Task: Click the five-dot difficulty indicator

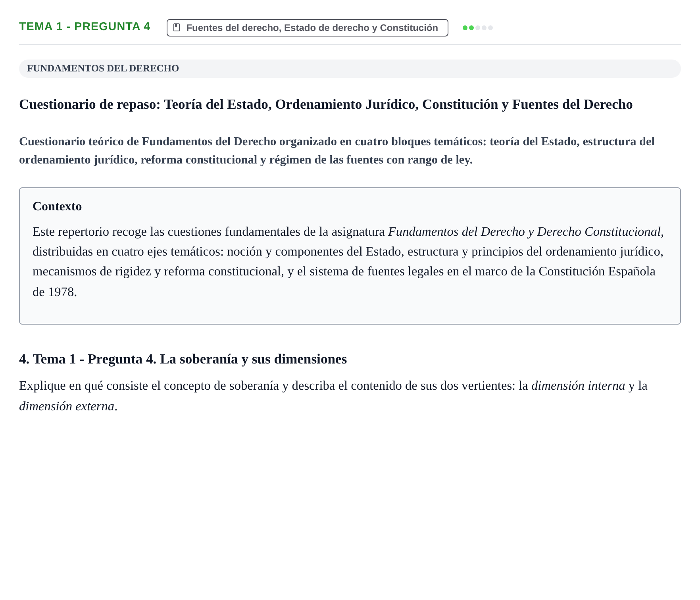Action: tap(478, 28)
